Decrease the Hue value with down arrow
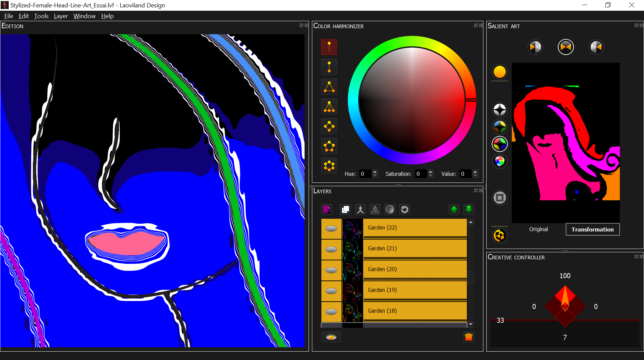The height and width of the screenshot is (360, 644). [x=375, y=176]
